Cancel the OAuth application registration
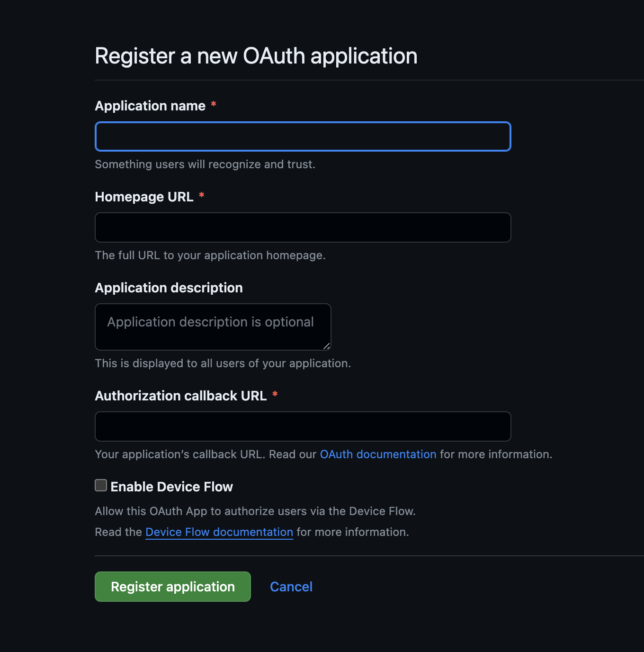This screenshot has height=652, width=644. point(291,587)
